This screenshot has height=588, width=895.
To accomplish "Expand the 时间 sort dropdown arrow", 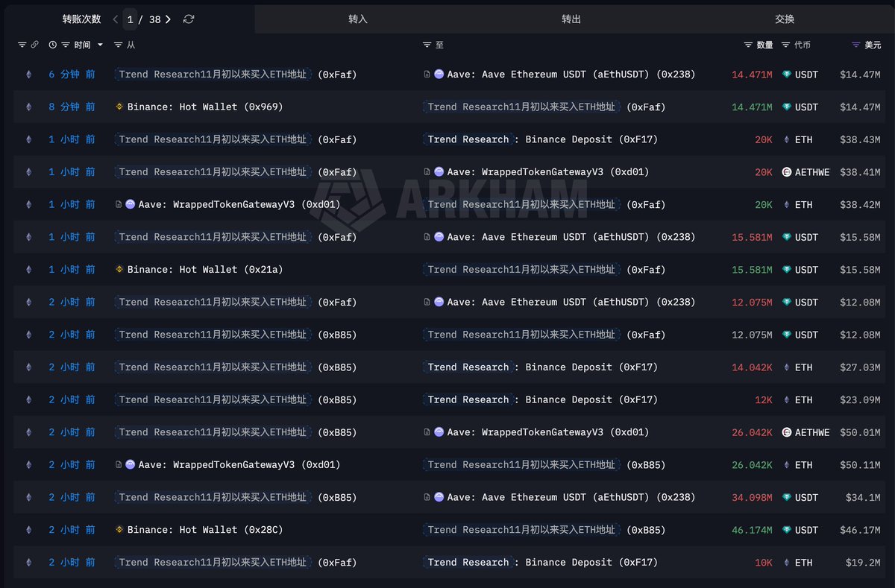I will [101, 45].
